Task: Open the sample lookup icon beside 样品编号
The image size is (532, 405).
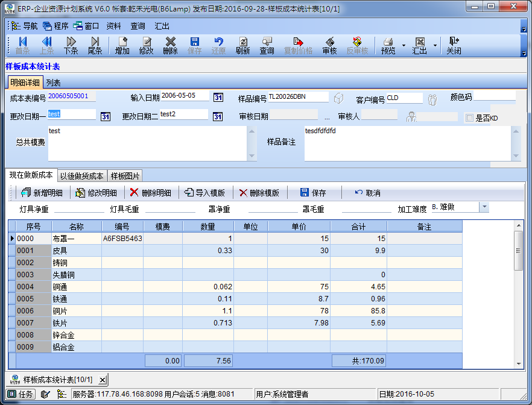Action: (x=338, y=99)
